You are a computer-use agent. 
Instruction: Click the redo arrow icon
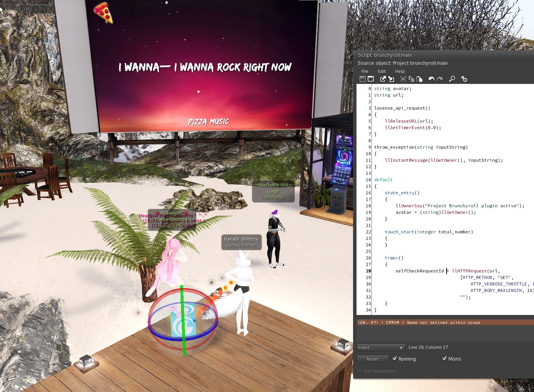pyautogui.click(x=440, y=79)
